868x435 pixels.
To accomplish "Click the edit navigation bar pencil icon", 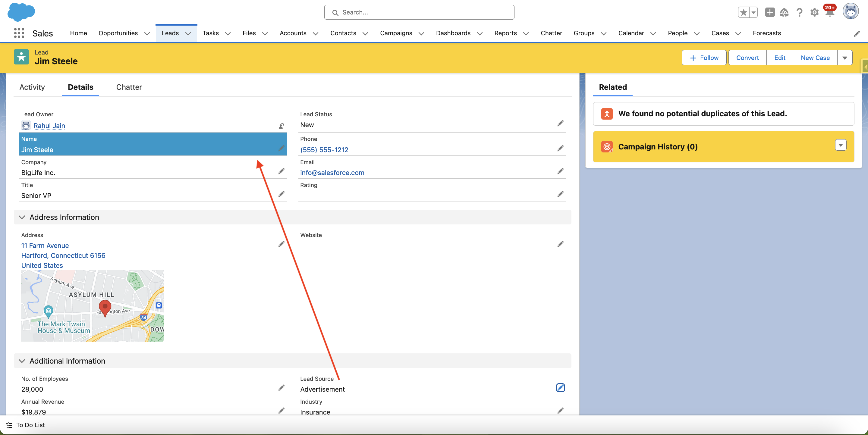I will 857,33.
